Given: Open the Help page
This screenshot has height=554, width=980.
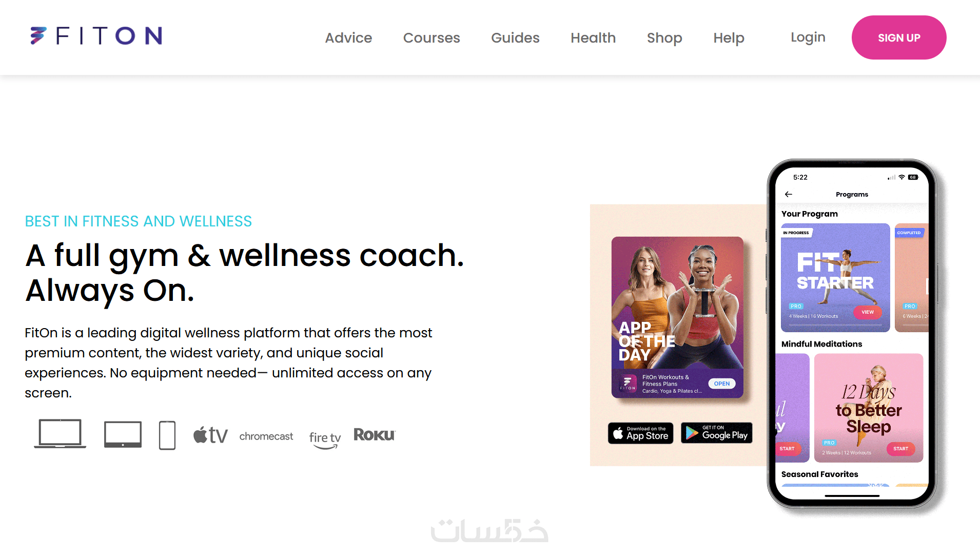Looking at the screenshot, I should [x=729, y=37].
